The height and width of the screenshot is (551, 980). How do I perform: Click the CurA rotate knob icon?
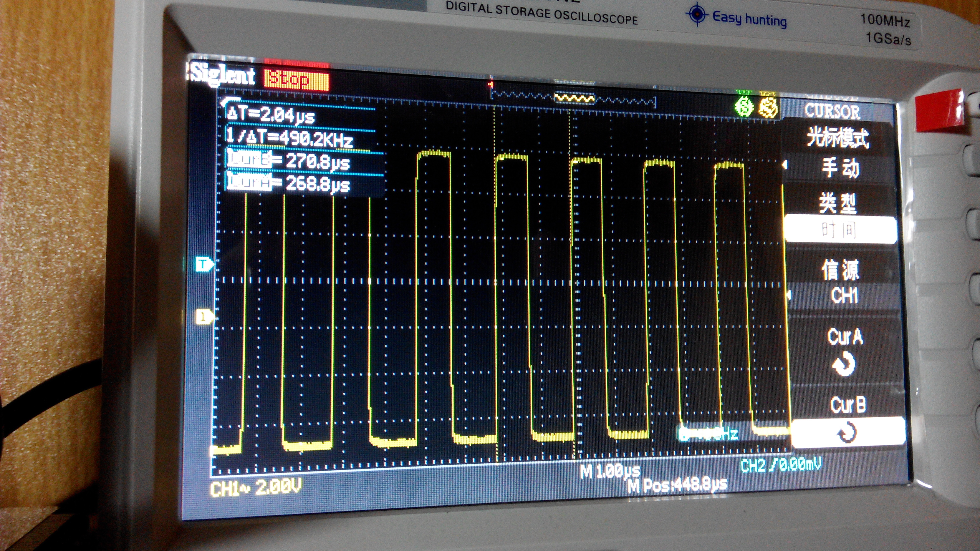click(844, 364)
